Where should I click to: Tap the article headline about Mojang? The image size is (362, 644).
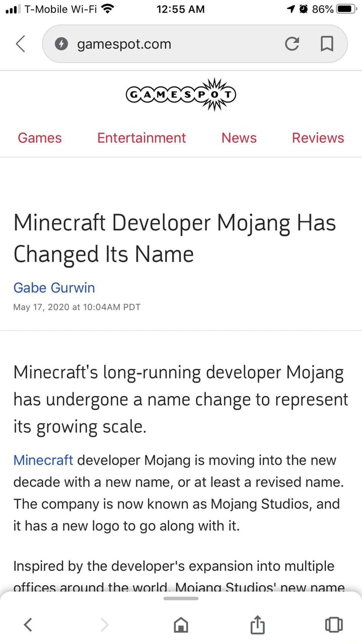pos(174,238)
